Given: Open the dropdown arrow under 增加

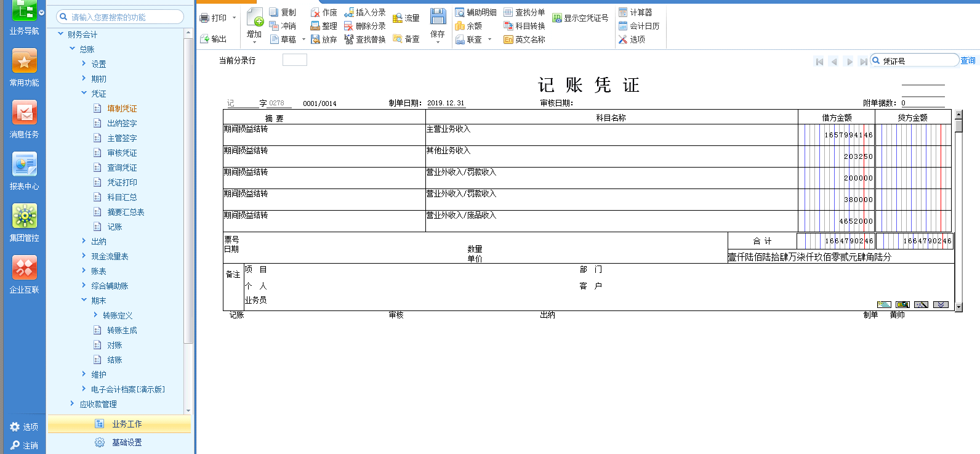Looking at the screenshot, I should [x=254, y=43].
